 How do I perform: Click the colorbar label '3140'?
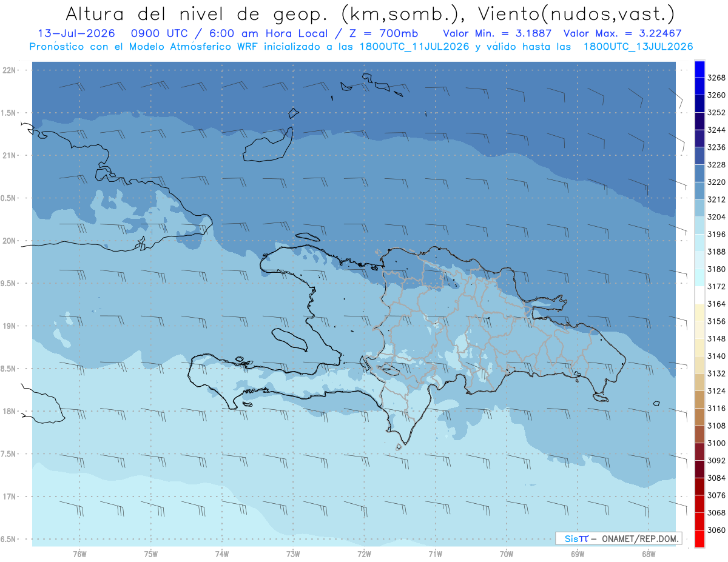click(x=716, y=356)
